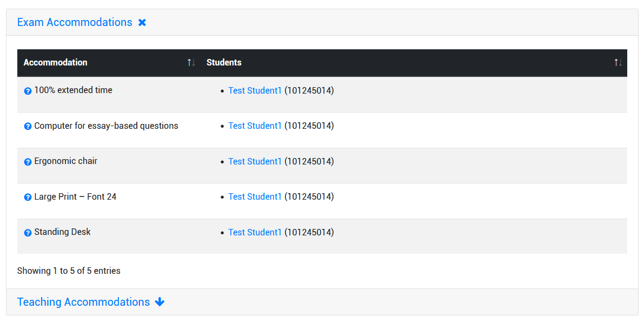The width and height of the screenshot is (644, 322).
Task: Collapse Exam Accommodations using the X icon
Action: (x=142, y=22)
